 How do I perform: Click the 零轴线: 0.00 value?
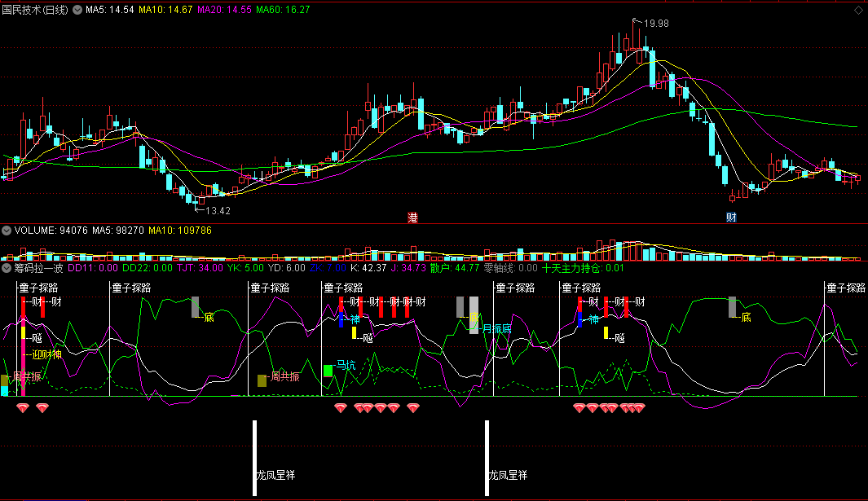coord(510,269)
